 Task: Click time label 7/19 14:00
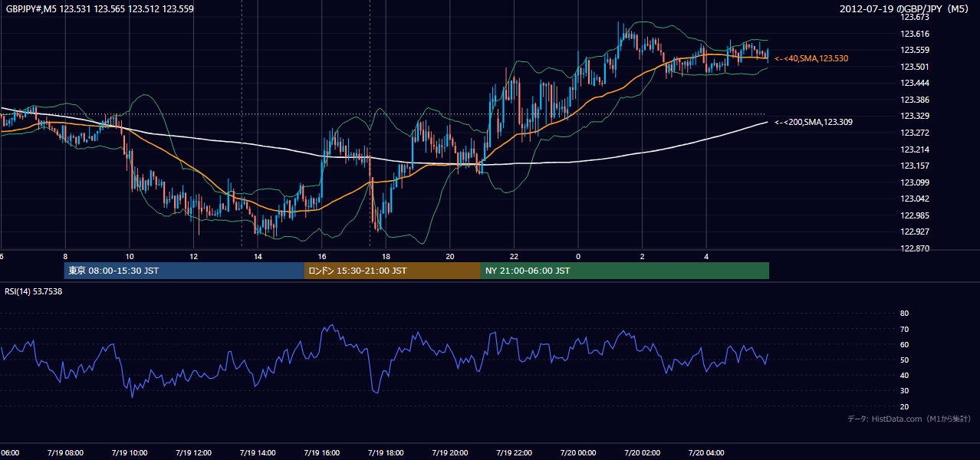[257, 453]
